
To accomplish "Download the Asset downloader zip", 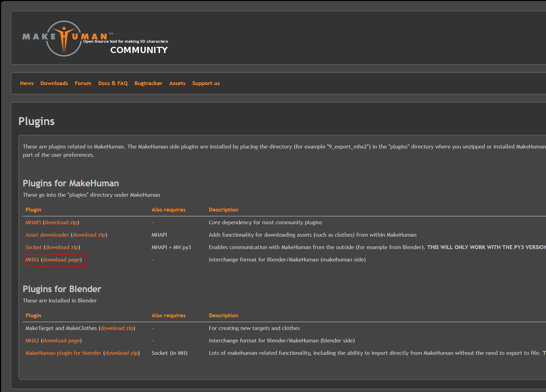I will (89, 235).
